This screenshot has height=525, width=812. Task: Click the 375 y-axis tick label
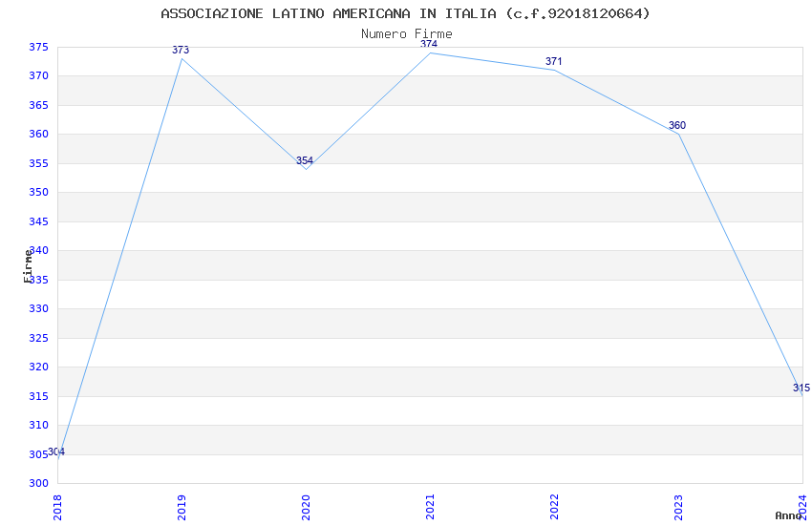(38, 48)
